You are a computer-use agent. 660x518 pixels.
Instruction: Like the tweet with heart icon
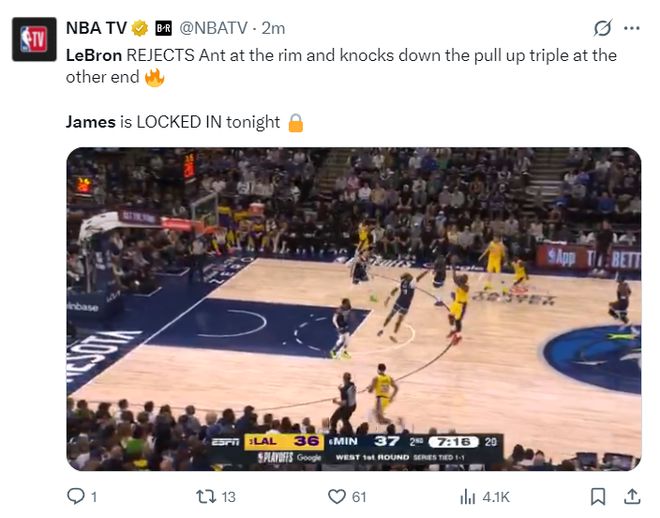[x=337, y=497]
